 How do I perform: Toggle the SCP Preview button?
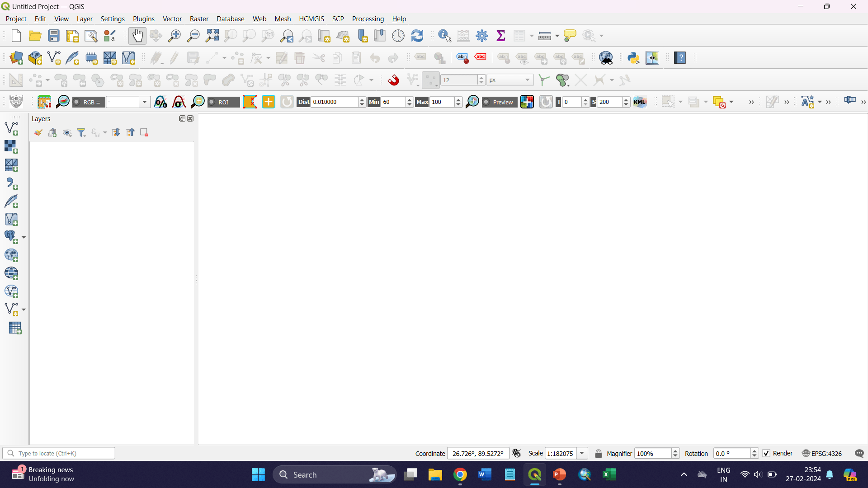(500, 102)
